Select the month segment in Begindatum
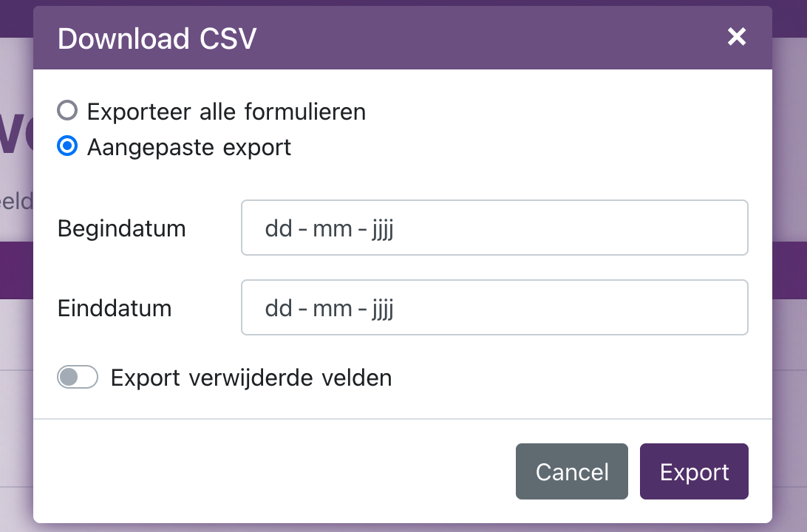This screenshot has height=532, width=807. coord(332,228)
